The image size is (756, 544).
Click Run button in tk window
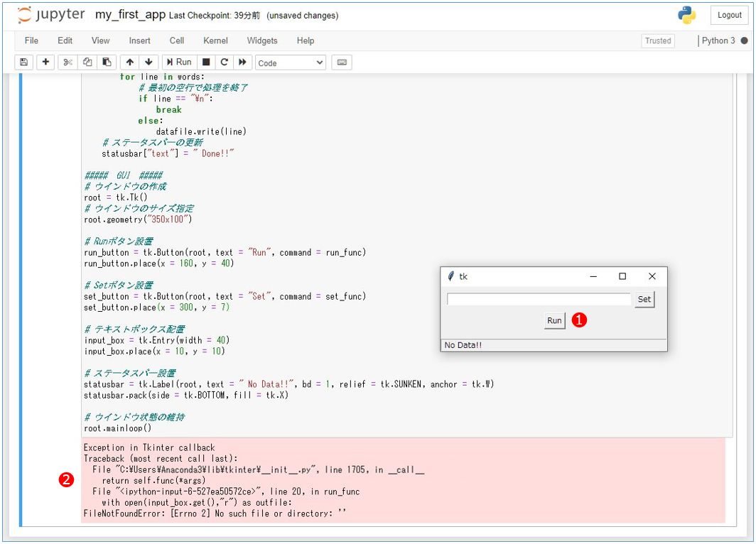pos(554,320)
